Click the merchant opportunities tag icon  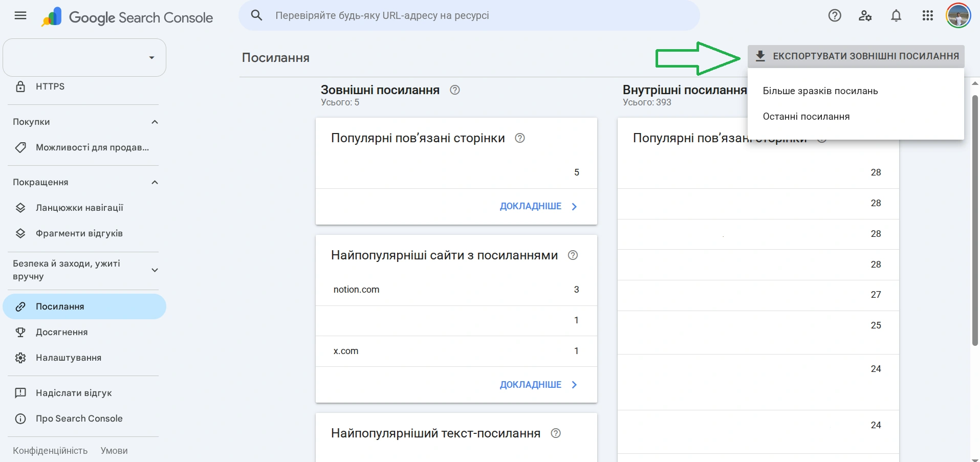(20, 147)
